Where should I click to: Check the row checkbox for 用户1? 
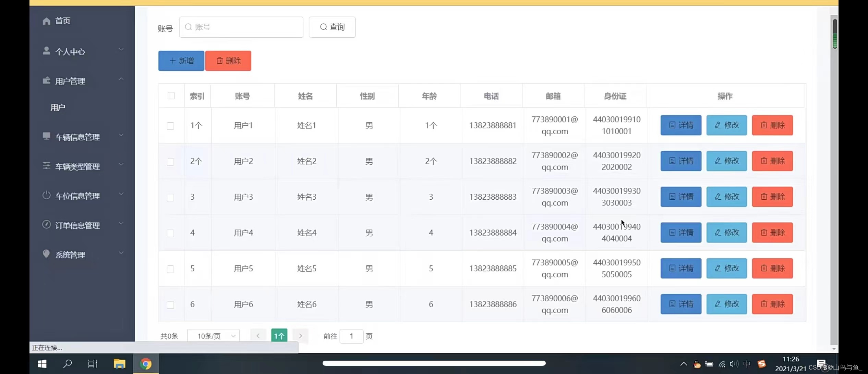pos(170,126)
